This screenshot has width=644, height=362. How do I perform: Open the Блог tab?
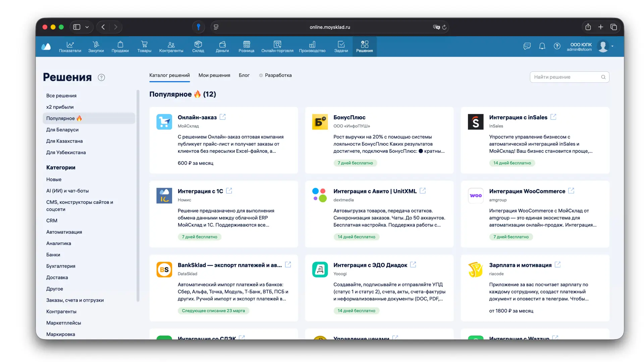tap(244, 75)
